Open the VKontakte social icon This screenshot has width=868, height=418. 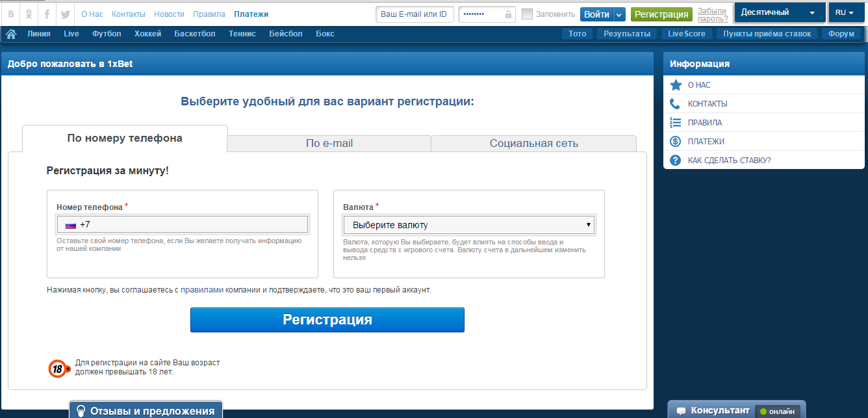(x=10, y=14)
